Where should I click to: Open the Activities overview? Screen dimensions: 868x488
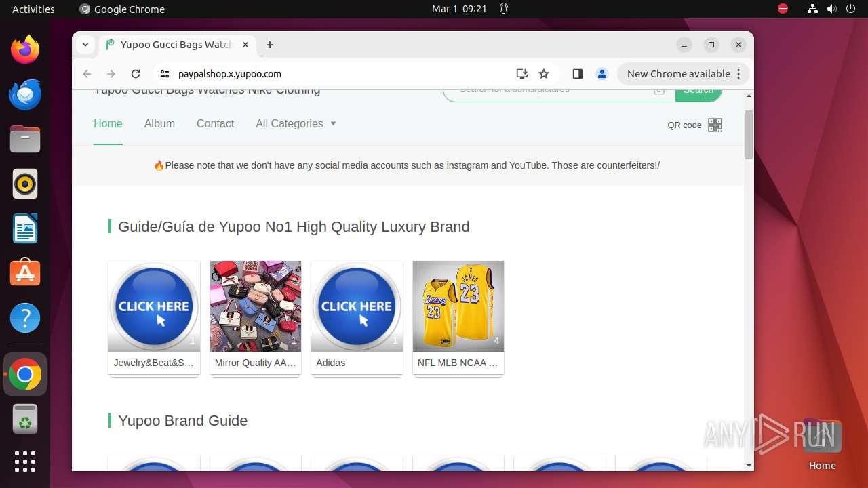click(33, 9)
